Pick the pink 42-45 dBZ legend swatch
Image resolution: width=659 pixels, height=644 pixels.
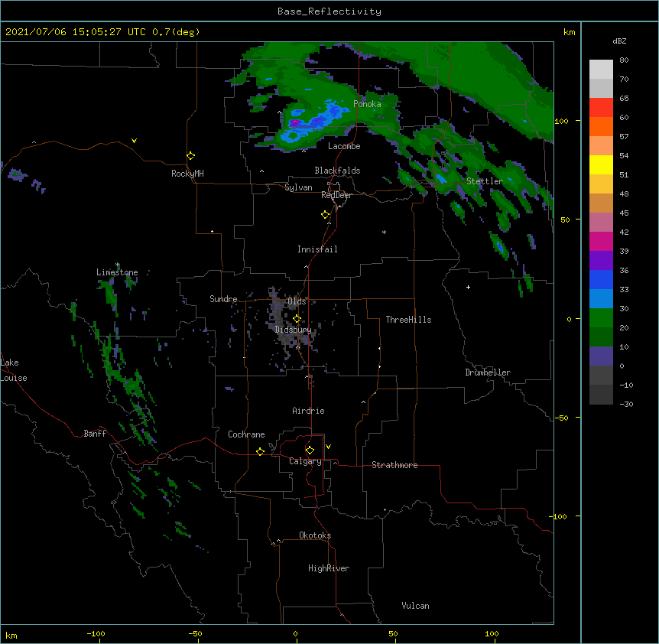tap(601, 222)
